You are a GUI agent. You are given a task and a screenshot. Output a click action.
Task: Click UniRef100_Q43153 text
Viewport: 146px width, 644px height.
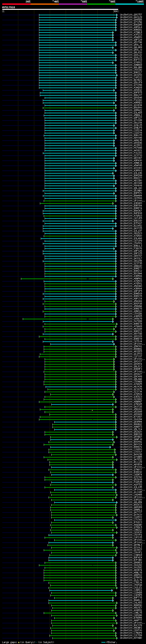point(131,75)
